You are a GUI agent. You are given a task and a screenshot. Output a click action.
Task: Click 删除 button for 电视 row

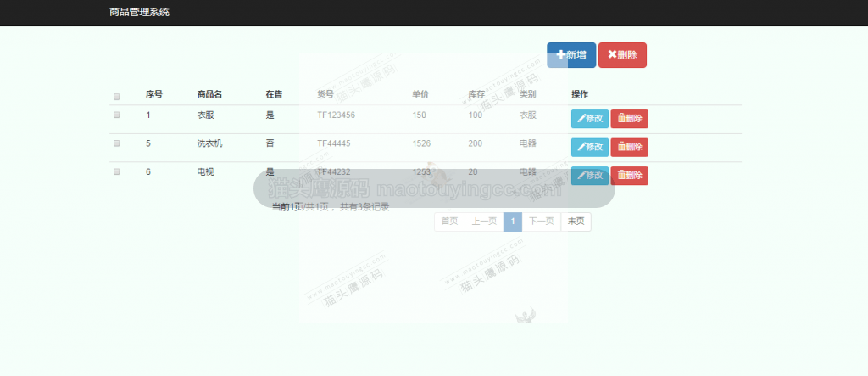tap(630, 176)
